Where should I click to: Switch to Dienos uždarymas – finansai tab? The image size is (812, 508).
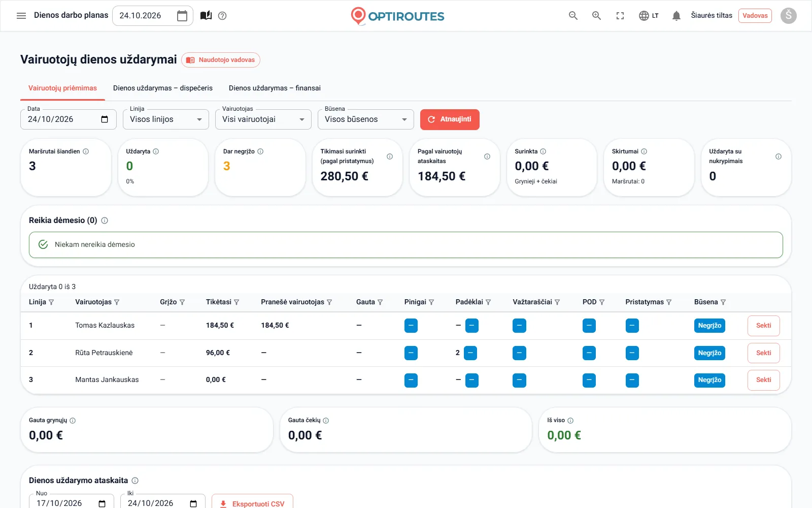(x=275, y=88)
